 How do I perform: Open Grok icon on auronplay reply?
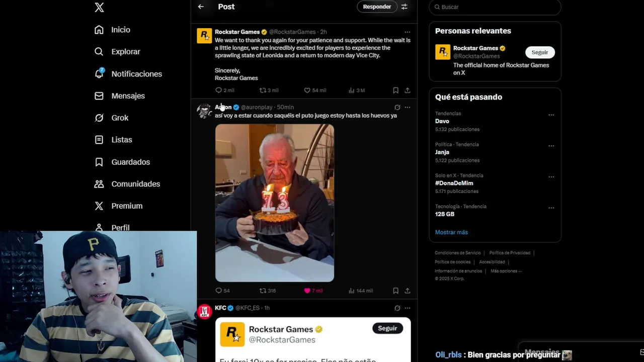point(397,107)
